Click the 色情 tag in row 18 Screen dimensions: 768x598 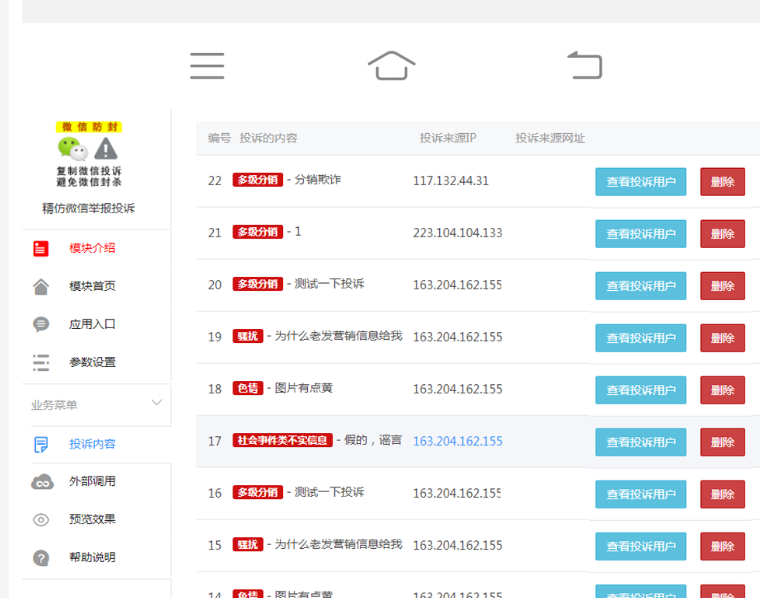pyautogui.click(x=248, y=388)
